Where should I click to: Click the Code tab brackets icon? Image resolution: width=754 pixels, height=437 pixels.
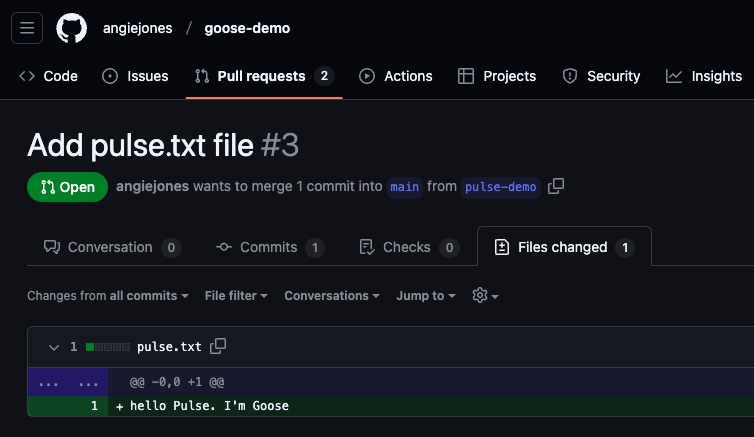[x=27, y=76]
